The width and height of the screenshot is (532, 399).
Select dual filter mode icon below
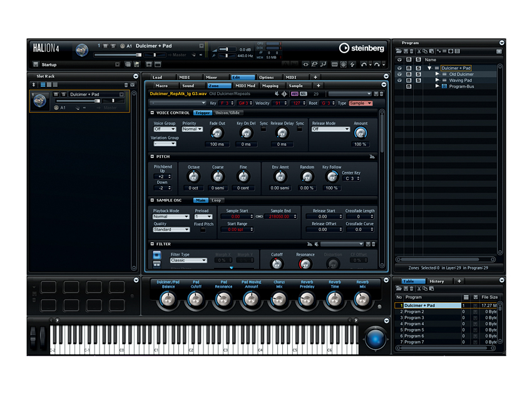pos(156,264)
